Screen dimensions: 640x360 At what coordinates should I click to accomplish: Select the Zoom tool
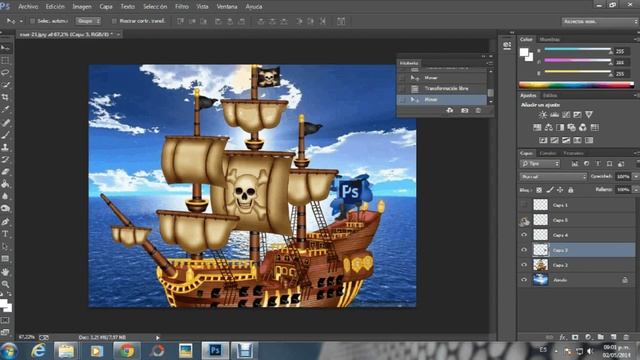click(5, 284)
